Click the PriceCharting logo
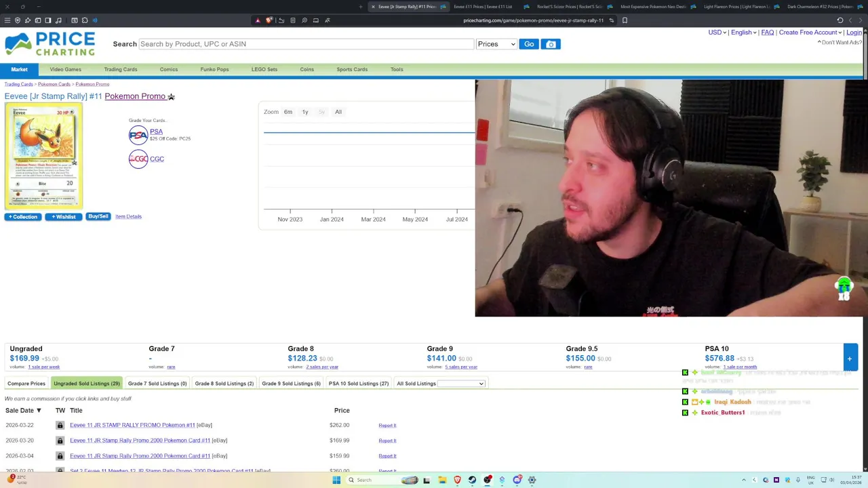The image size is (868, 488). tap(50, 44)
